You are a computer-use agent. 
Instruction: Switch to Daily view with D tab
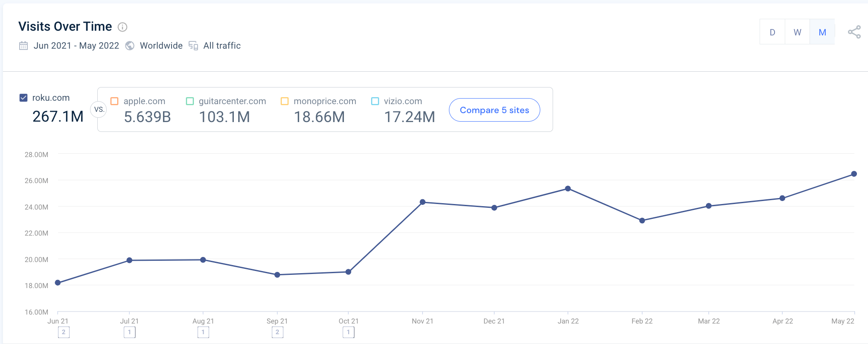coord(772,32)
